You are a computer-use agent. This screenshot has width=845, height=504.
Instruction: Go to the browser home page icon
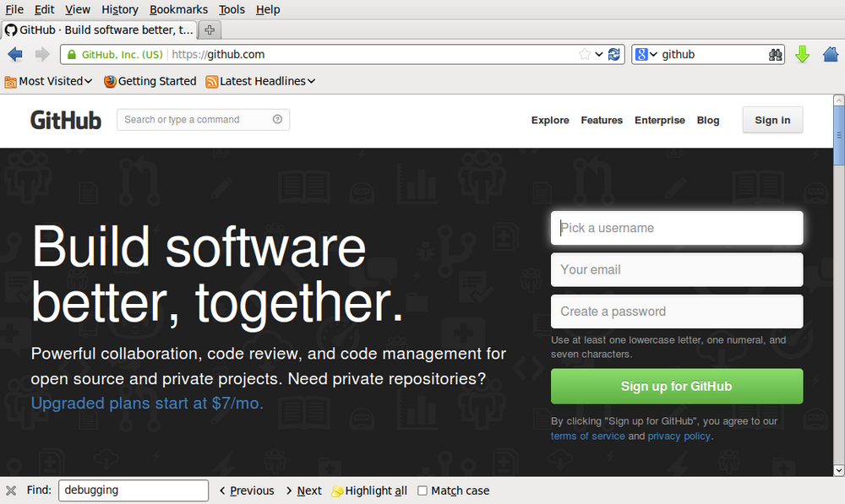(x=831, y=55)
